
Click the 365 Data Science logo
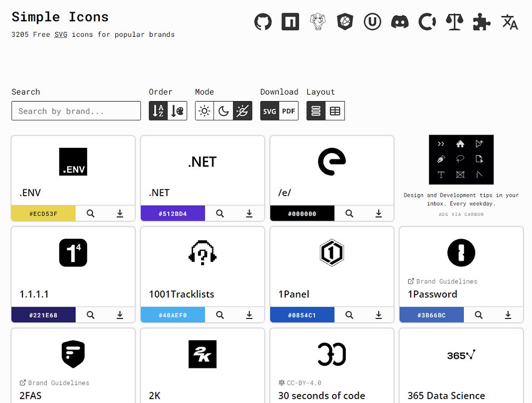(x=461, y=355)
